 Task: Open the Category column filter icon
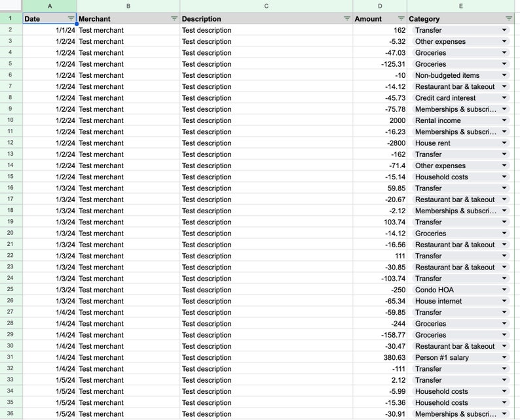[509, 18]
